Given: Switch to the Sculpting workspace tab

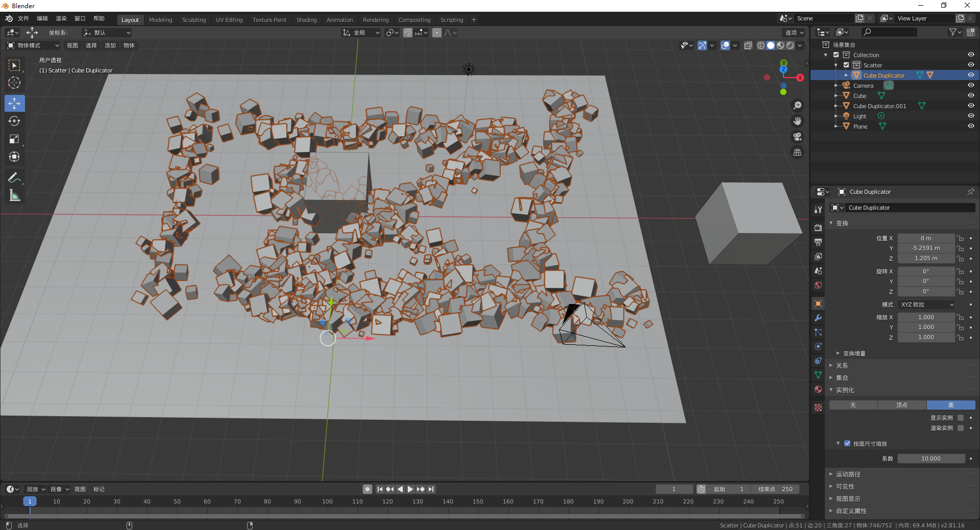Looking at the screenshot, I should coord(194,20).
